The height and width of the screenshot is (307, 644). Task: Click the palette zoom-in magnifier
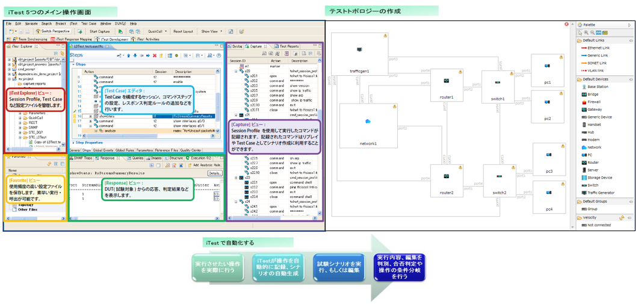[586, 33]
